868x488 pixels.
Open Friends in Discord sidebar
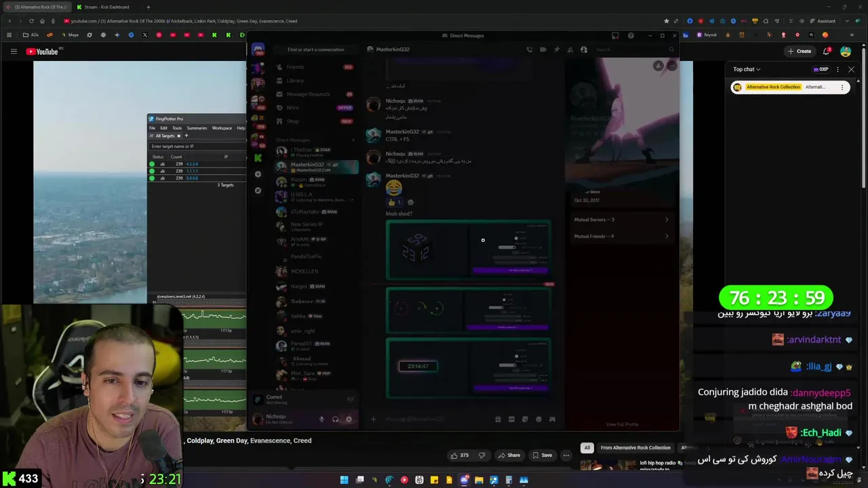pos(315,67)
